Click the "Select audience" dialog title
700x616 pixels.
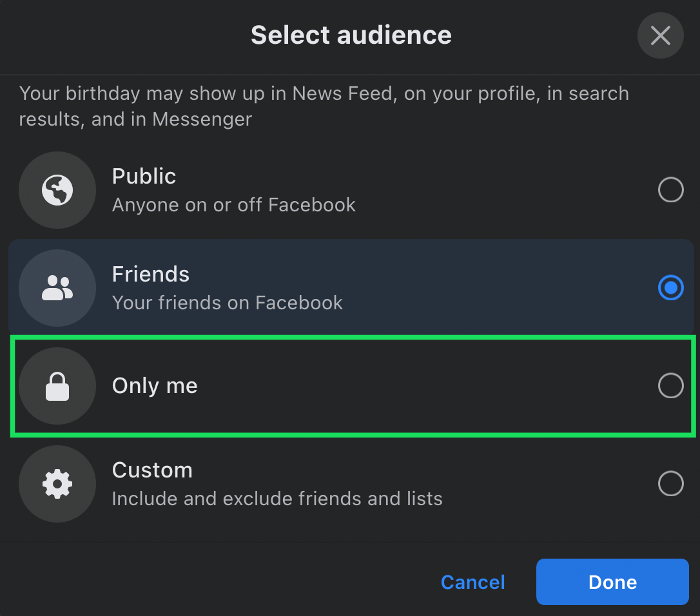point(351,35)
